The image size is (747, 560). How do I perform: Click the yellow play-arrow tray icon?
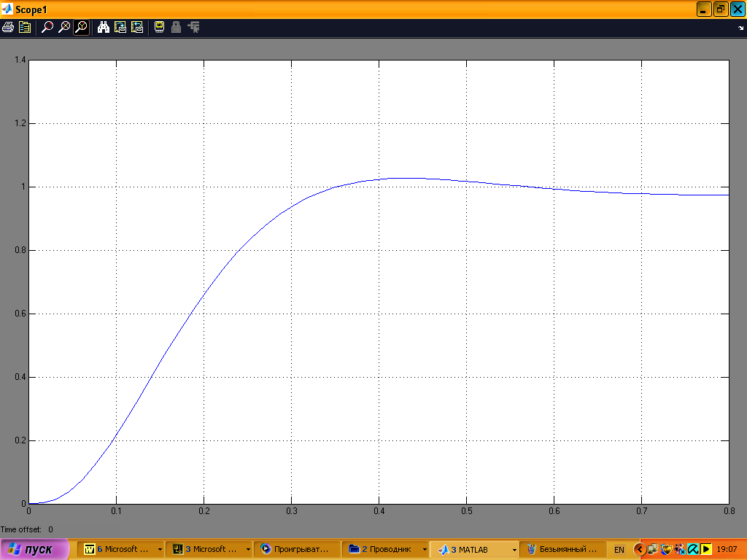coord(706,550)
